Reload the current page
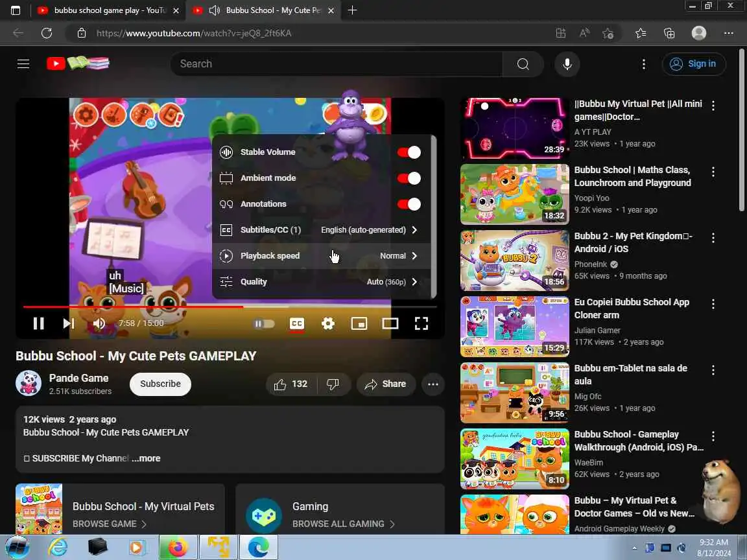This screenshot has width=747, height=560. 46,33
